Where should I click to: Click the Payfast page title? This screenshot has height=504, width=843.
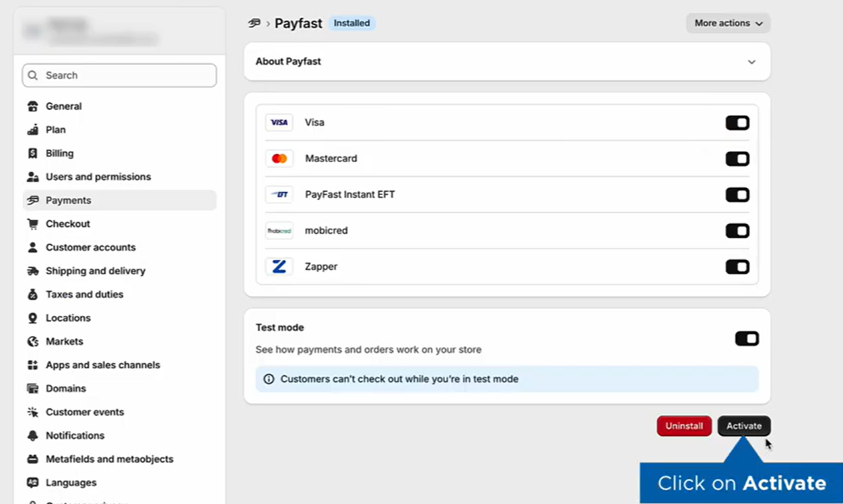[298, 23]
